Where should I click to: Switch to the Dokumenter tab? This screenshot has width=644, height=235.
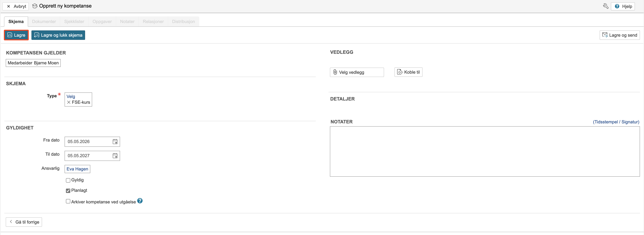point(44,22)
